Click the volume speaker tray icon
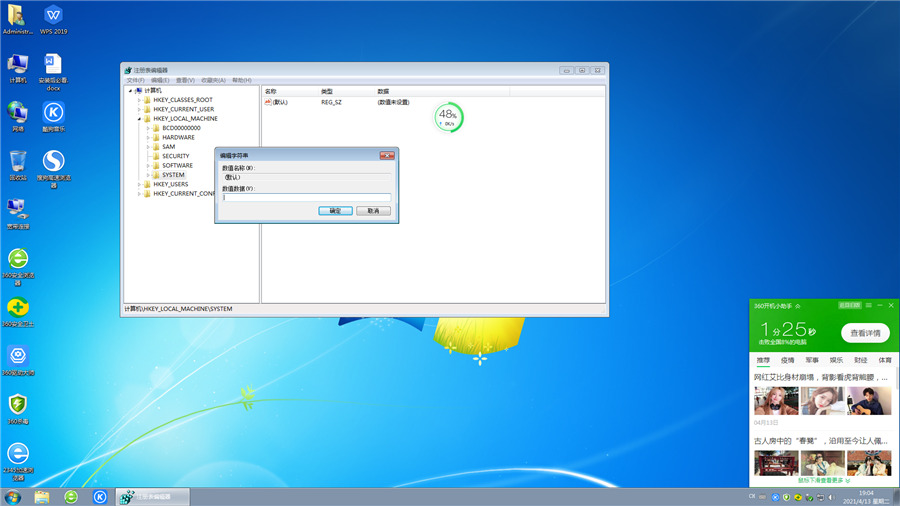Image resolution: width=900 pixels, height=506 pixels. point(831,497)
